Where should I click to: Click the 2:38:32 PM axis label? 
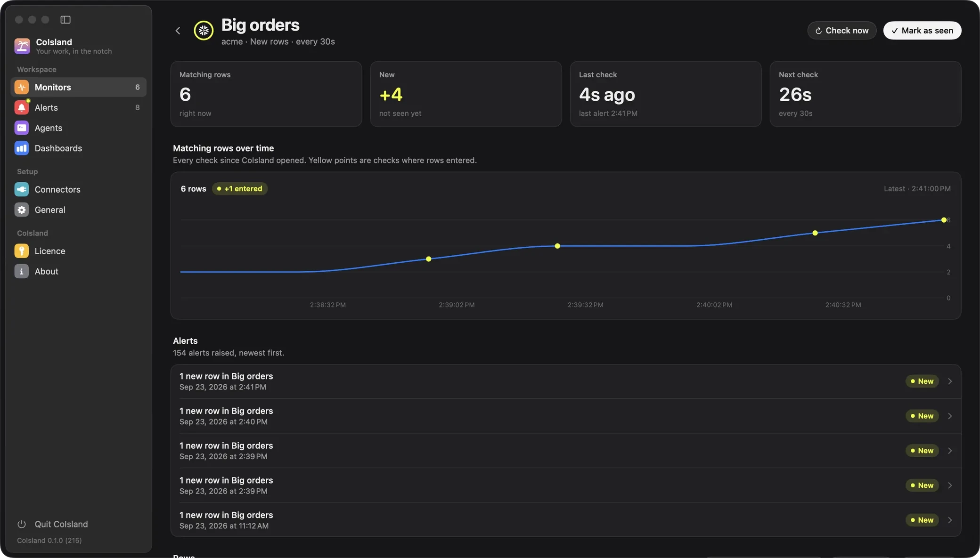tap(328, 305)
